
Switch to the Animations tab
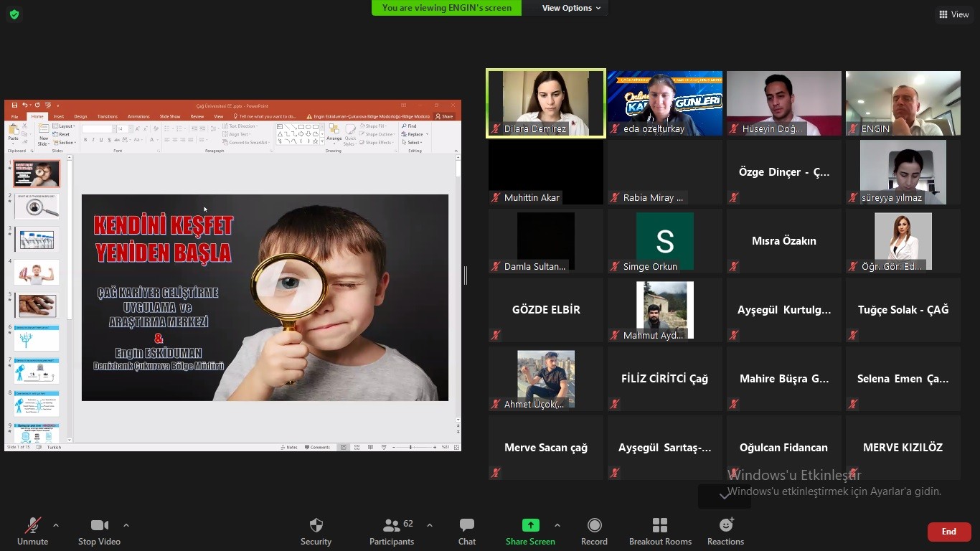138,116
